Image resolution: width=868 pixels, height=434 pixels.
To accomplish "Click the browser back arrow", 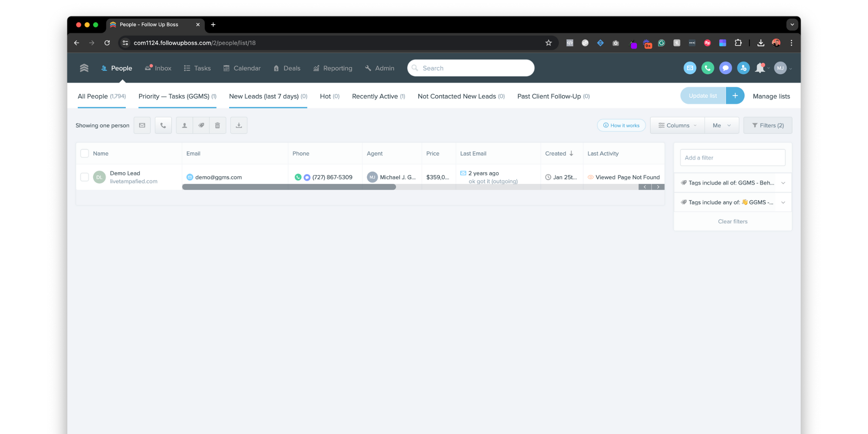I will coord(77,43).
